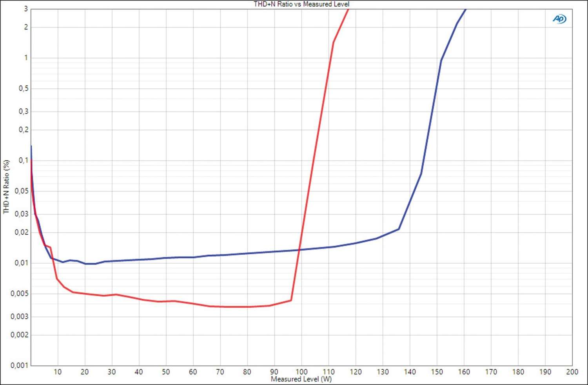Click the AP logo icon
Image resolution: width=588 pixels, height=385 pixels.
[x=559, y=19]
